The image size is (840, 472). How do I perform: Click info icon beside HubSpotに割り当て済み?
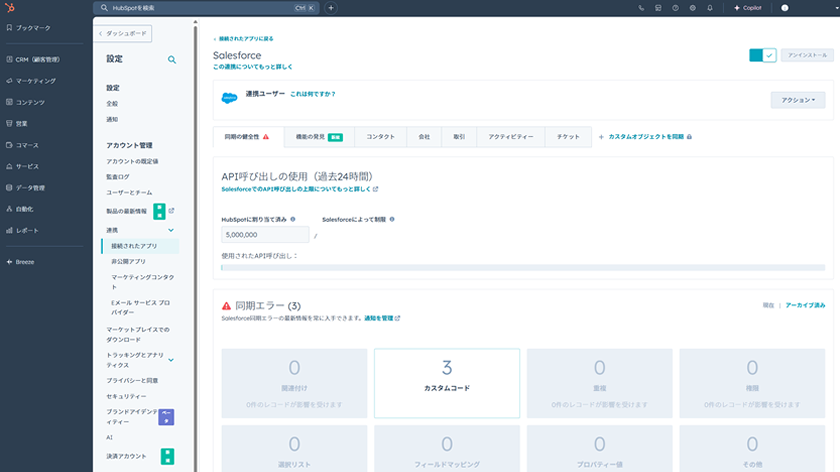(x=292, y=219)
